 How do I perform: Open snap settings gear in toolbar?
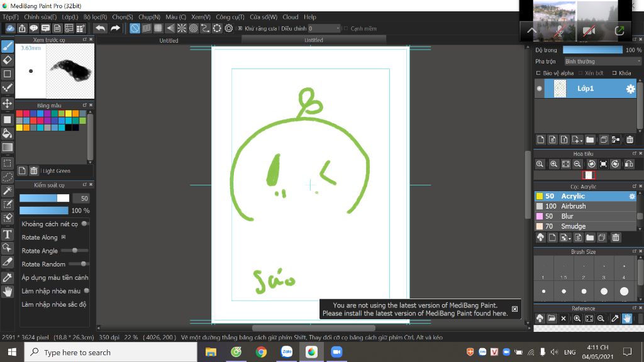click(229, 28)
